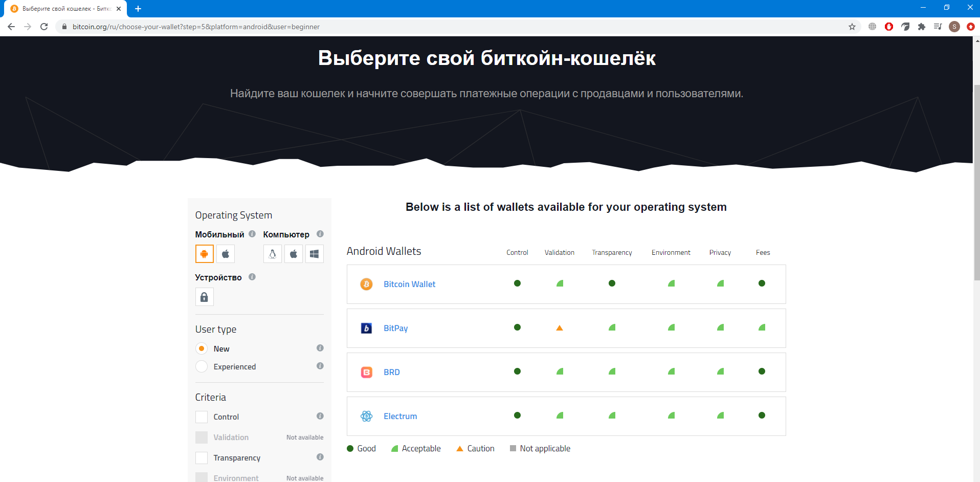980x482 pixels.
Task: Click the disabled Validation checkbox
Action: [x=202, y=437]
